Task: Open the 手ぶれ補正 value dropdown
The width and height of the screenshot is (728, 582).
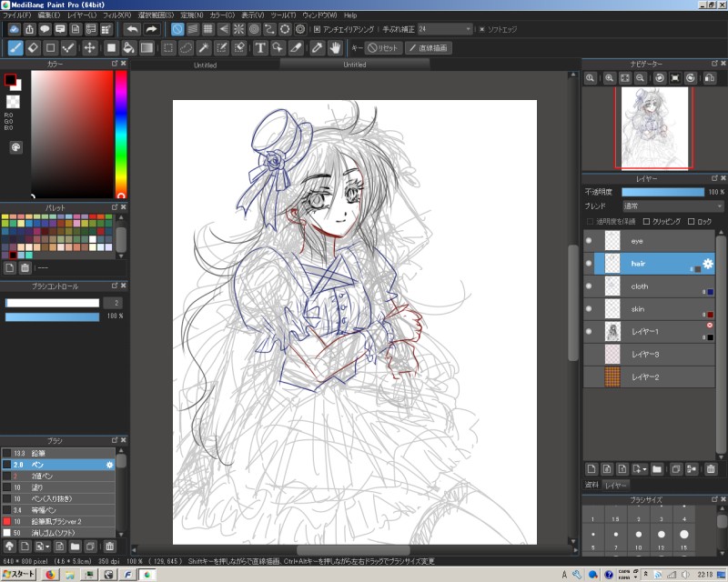Action: pos(445,29)
